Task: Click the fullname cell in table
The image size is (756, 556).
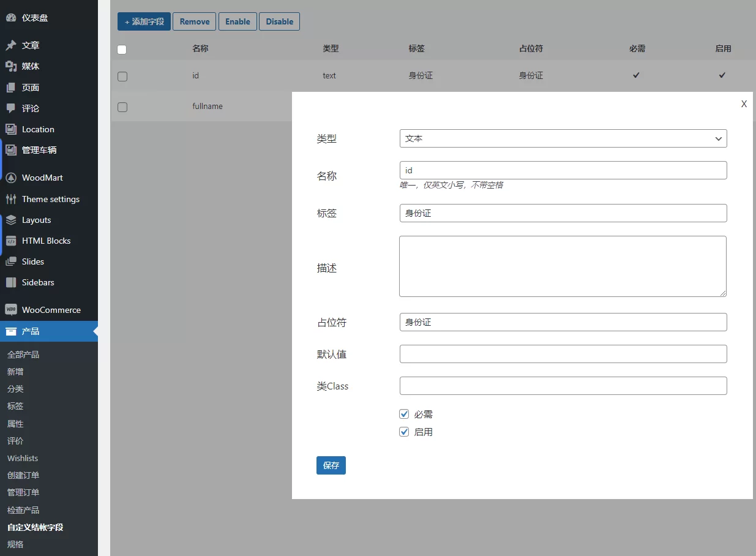Action: (x=208, y=106)
